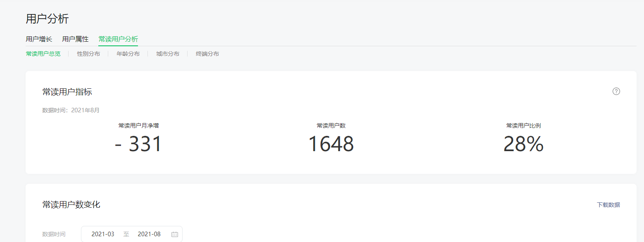644x242 pixels.
Task: View the 年龄分布 section
Action: [x=128, y=54]
